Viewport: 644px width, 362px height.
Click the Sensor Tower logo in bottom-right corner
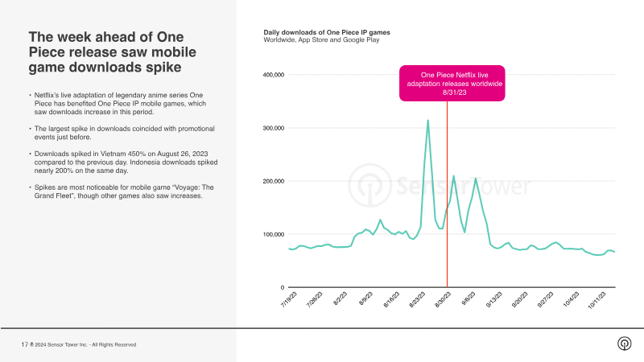624,343
